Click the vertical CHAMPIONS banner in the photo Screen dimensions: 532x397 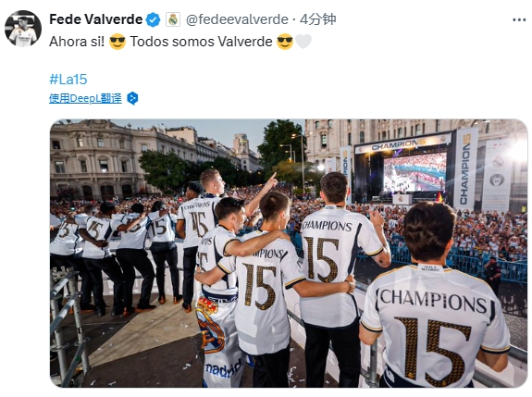click(465, 168)
